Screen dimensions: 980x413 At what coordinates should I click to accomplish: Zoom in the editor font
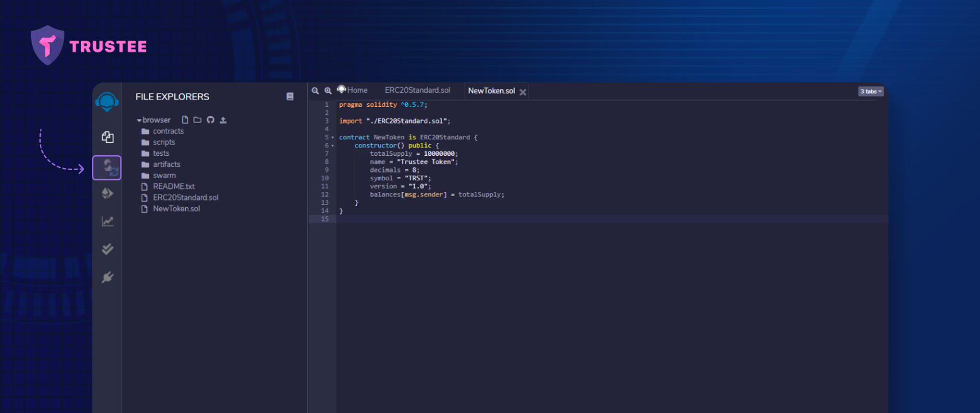pyautogui.click(x=328, y=90)
